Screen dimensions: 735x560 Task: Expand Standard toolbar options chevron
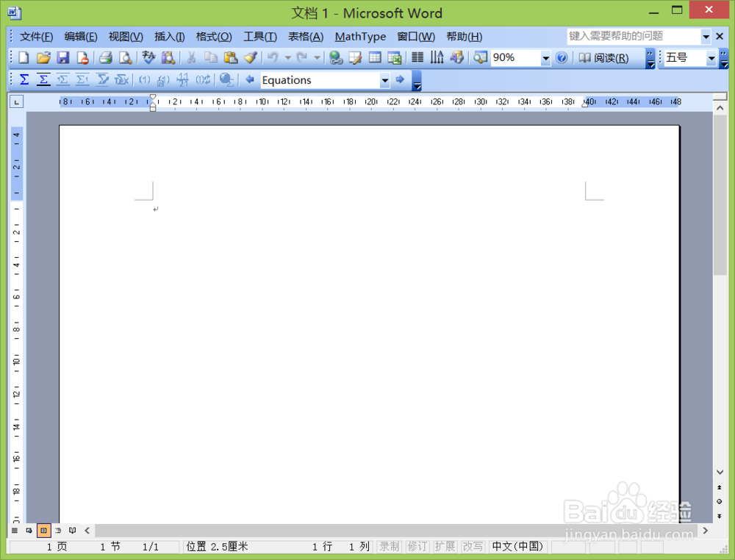pos(650,58)
